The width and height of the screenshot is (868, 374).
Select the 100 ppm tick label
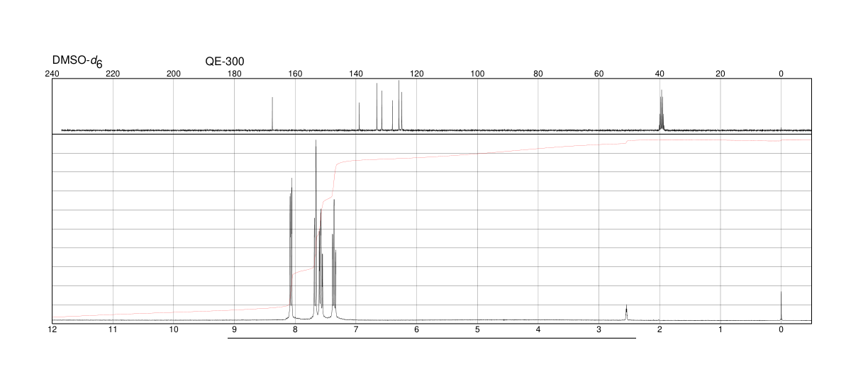tap(477, 74)
